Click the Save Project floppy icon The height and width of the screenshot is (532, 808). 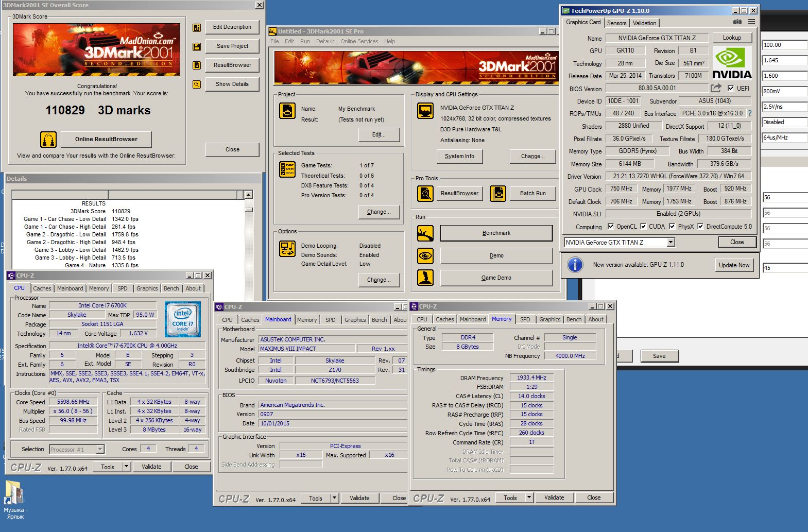[197, 47]
